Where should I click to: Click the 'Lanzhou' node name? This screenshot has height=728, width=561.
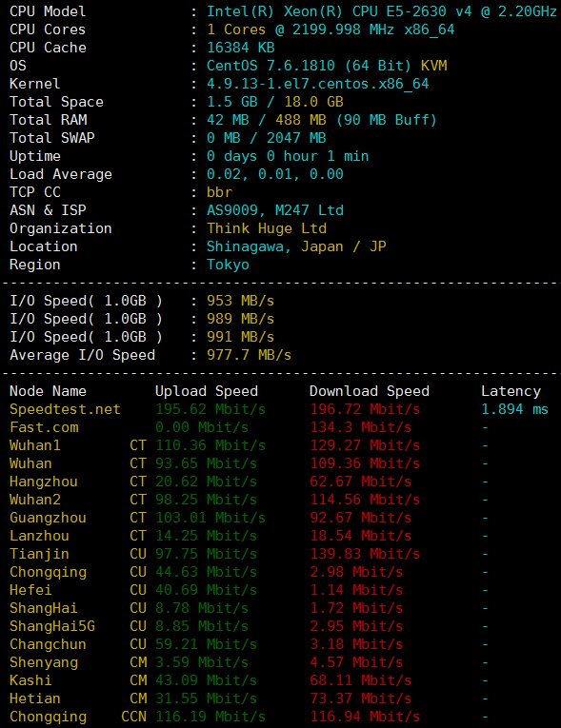click(39, 537)
